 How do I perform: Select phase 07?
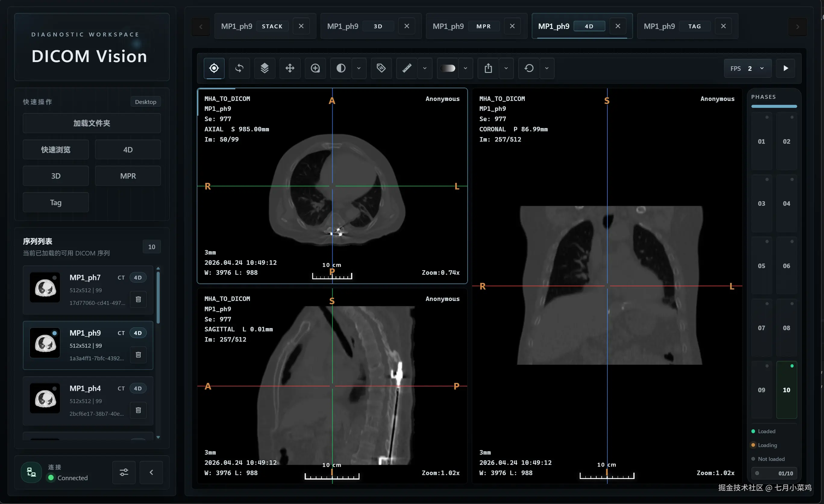point(761,328)
